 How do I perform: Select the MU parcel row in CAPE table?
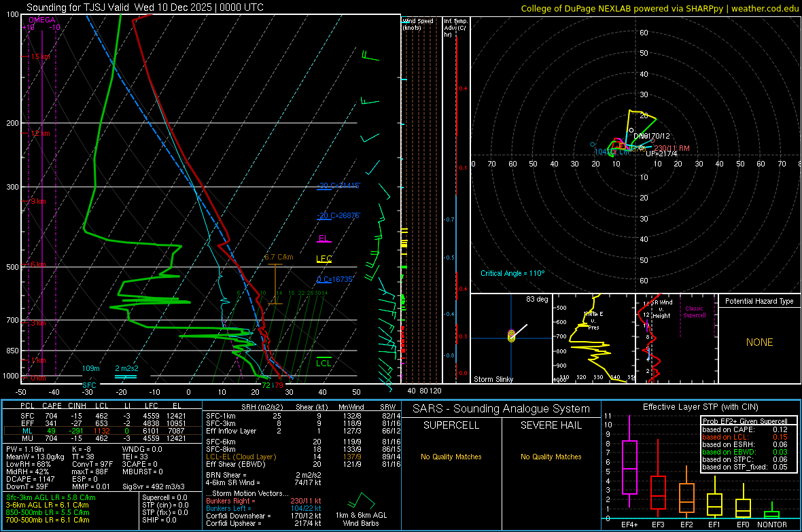pos(102,438)
